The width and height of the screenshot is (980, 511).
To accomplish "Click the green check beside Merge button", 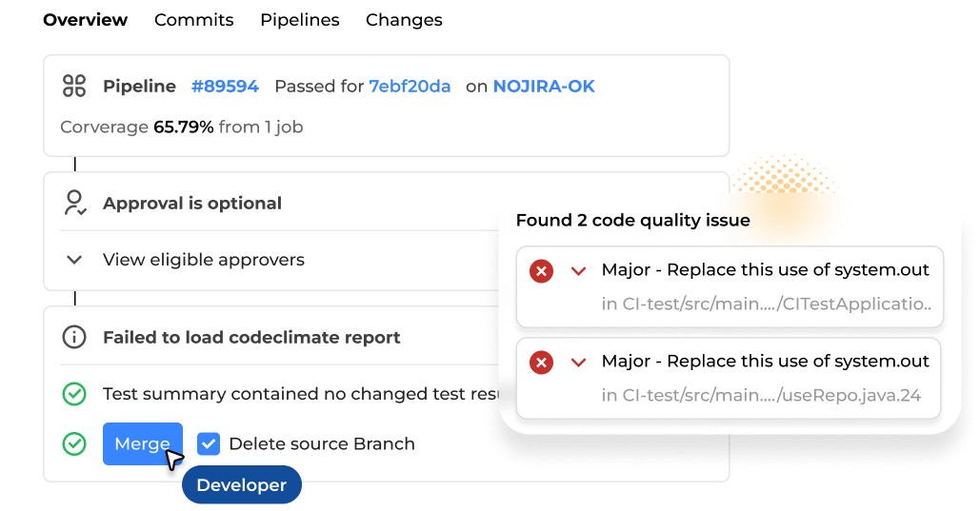I will click(73, 443).
